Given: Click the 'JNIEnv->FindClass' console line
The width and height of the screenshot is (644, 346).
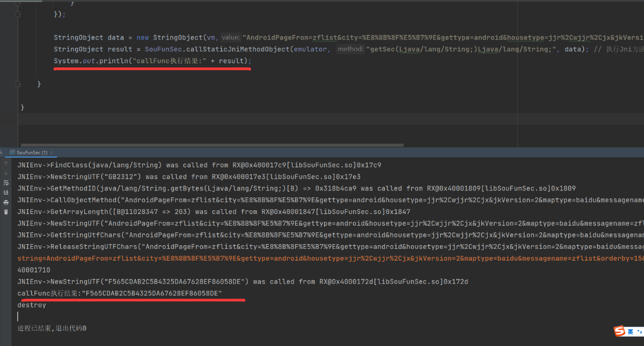Looking at the screenshot, I should point(199,165).
